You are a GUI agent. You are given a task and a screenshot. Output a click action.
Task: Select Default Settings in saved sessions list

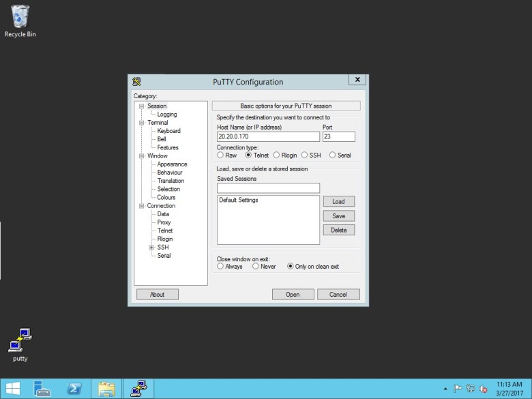pos(239,201)
